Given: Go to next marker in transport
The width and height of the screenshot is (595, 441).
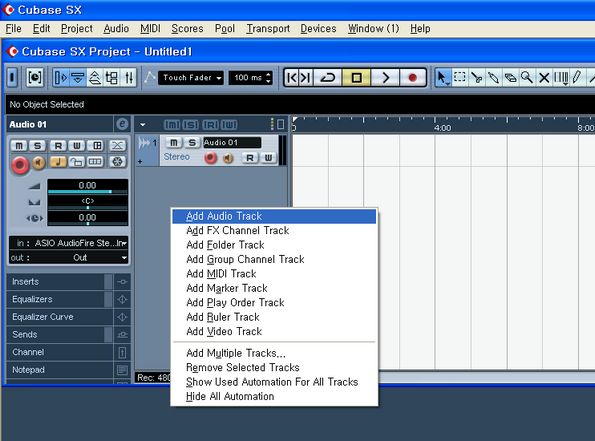Looking at the screenshot, I should pyautogui.click(x=306, y=78).
